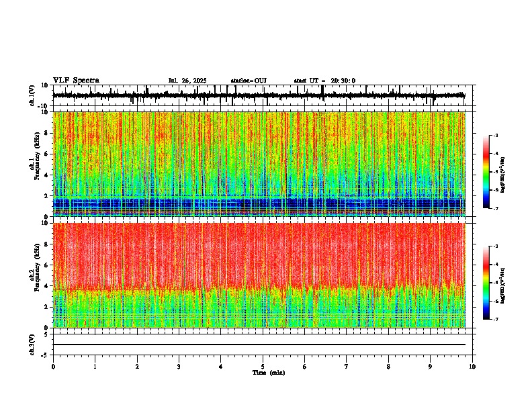Click the "-7" label on ch.2 color scale

(x=495, y=319)
